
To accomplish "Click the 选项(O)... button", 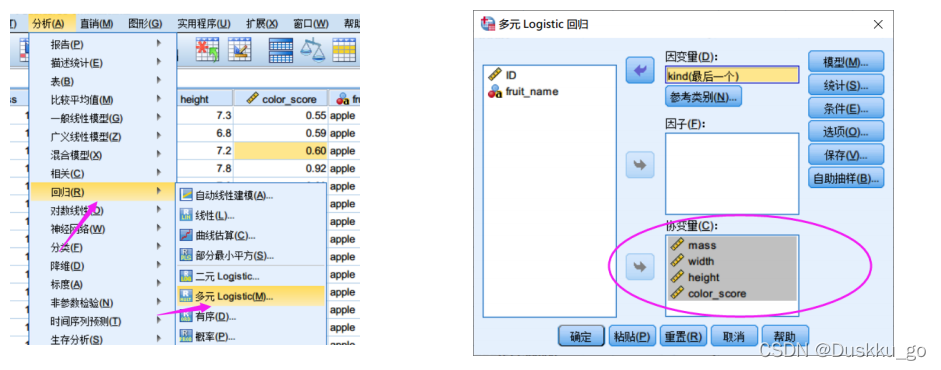I will pos(846,132).
